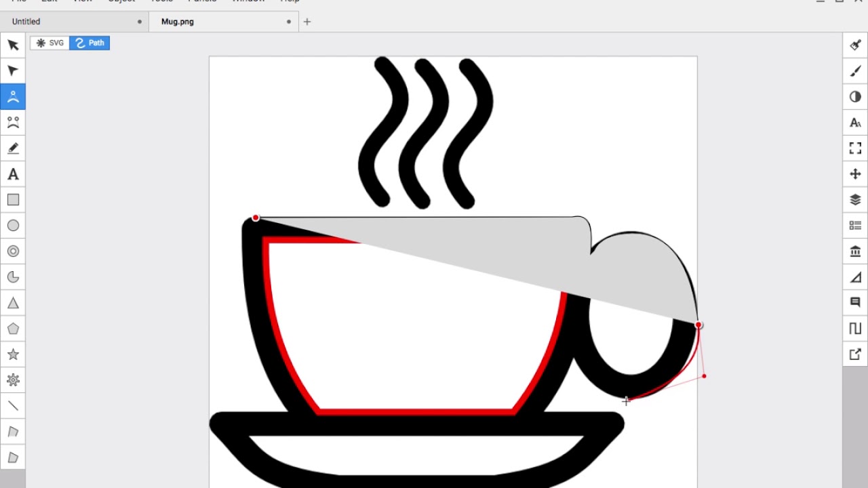The width and height of the screenshot is (868, 488).
Task: Select the Ring shape tool
Action: point(13,251)
